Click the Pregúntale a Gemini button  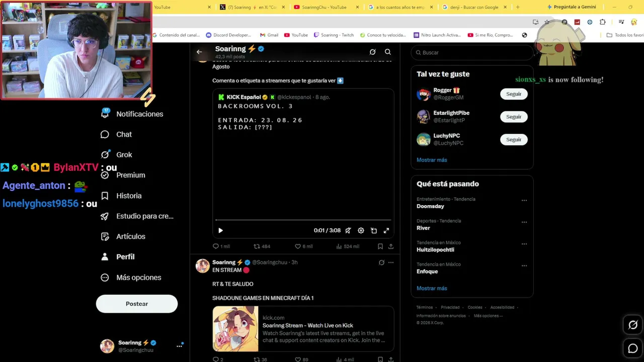tap(572, 7)
